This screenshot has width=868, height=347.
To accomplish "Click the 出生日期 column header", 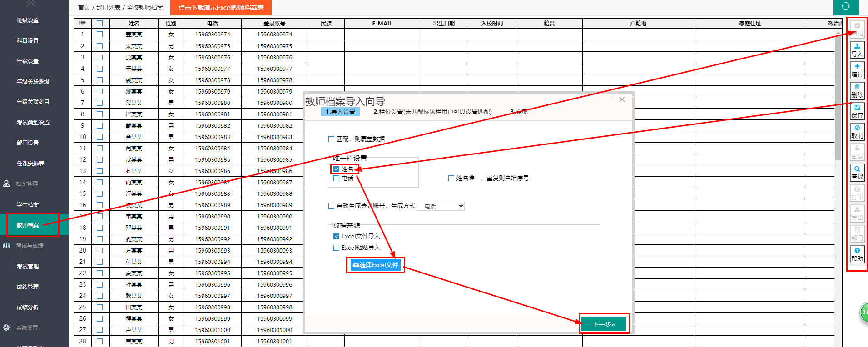I will [x=444, y=23].
